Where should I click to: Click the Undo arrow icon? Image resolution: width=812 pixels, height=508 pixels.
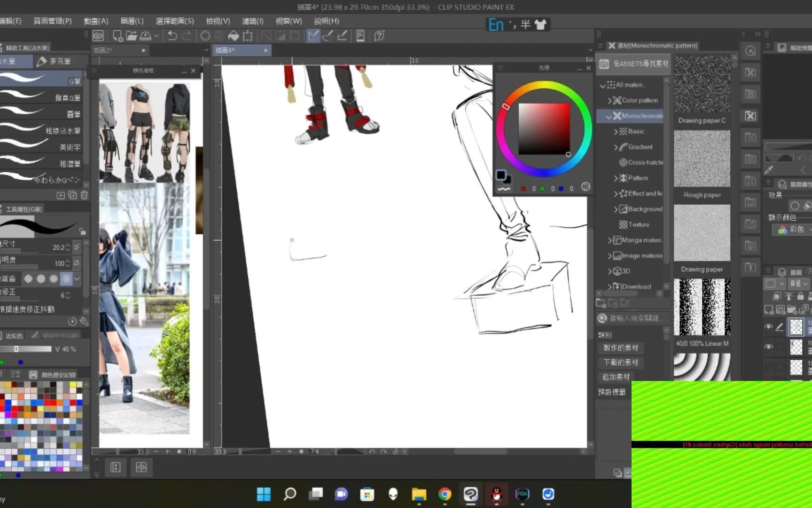coord(172,36)
